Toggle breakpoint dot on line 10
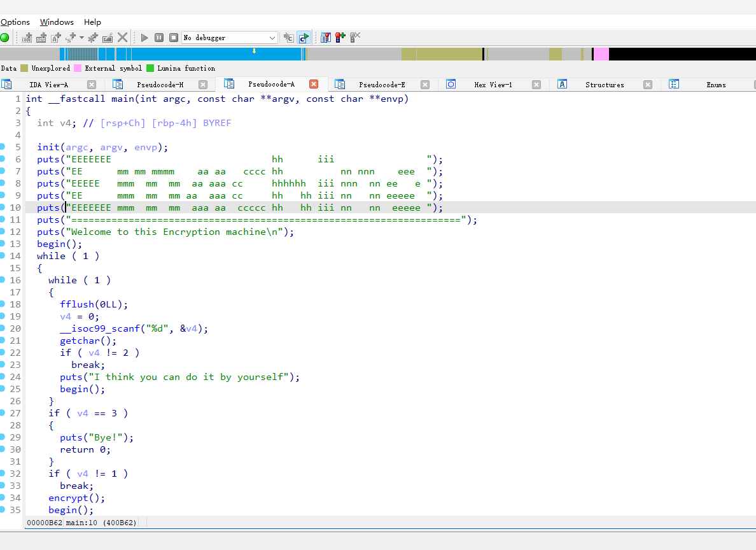 click(x=3, y=207)
